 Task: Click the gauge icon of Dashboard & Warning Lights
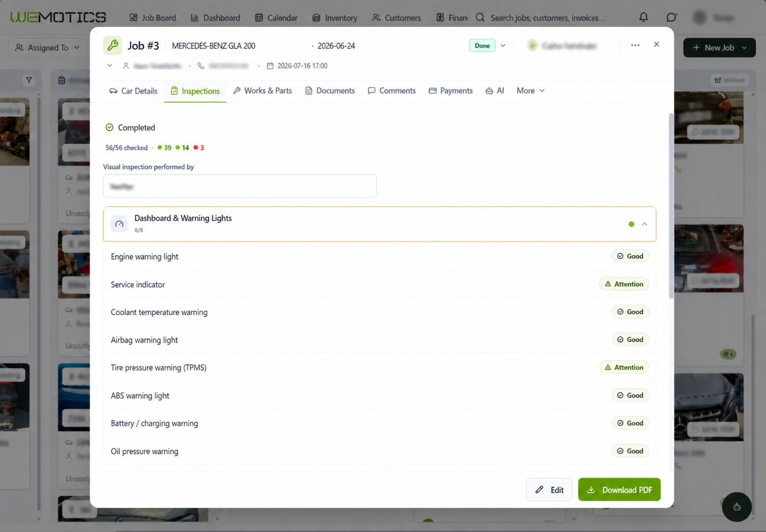119,224
